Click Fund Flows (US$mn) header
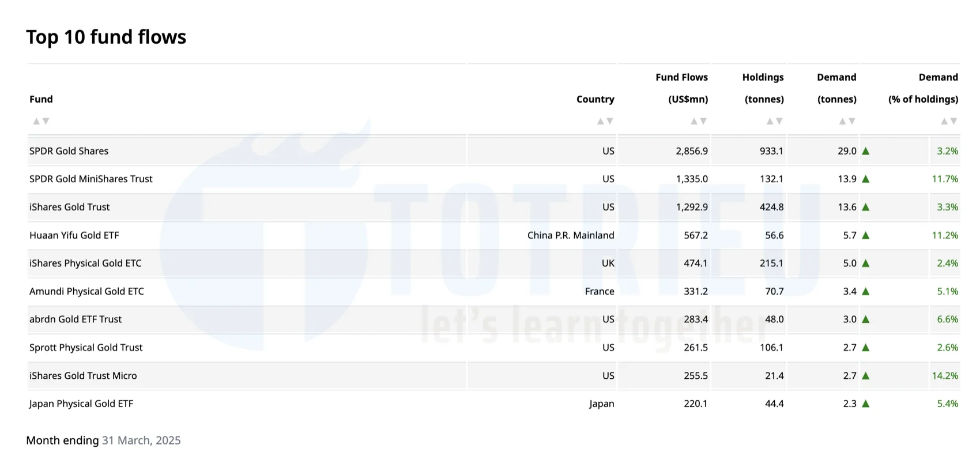980x471 pixels. coord(681,88)
